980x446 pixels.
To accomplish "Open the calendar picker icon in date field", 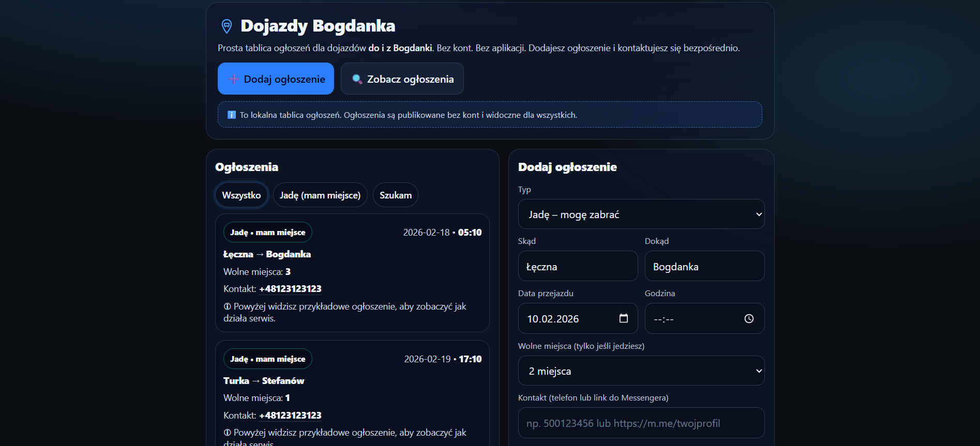I will tap(624, 318).
